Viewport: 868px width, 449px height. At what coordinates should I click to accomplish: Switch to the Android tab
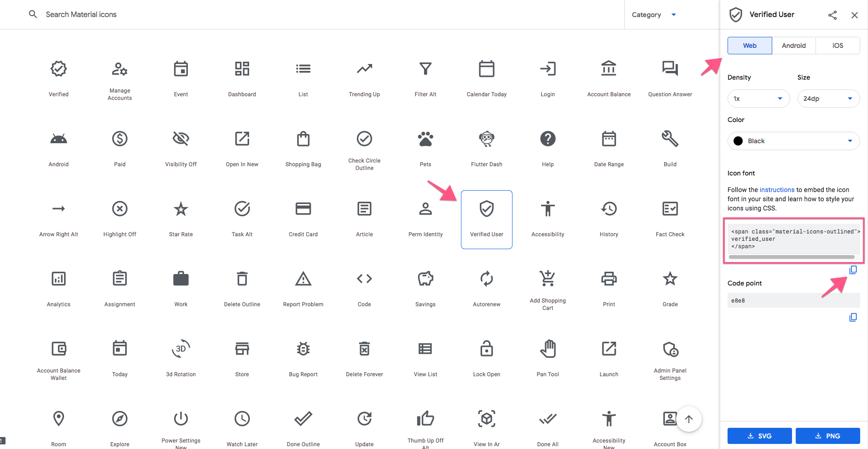pos(794,46)
